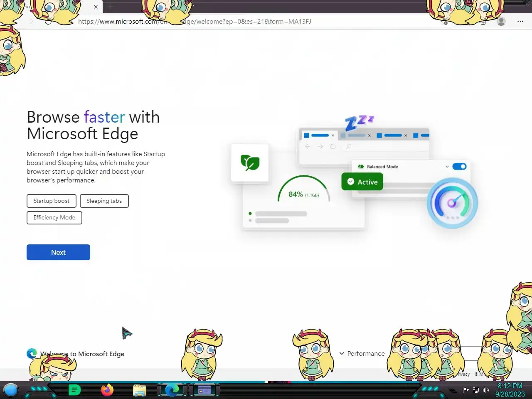Click the forward navigation arrow
532x399 pixels.
(x=30, y=21)
